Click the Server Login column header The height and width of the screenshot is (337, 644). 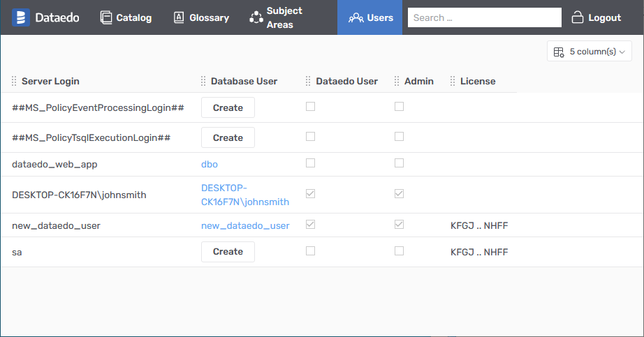pos(50,82)
